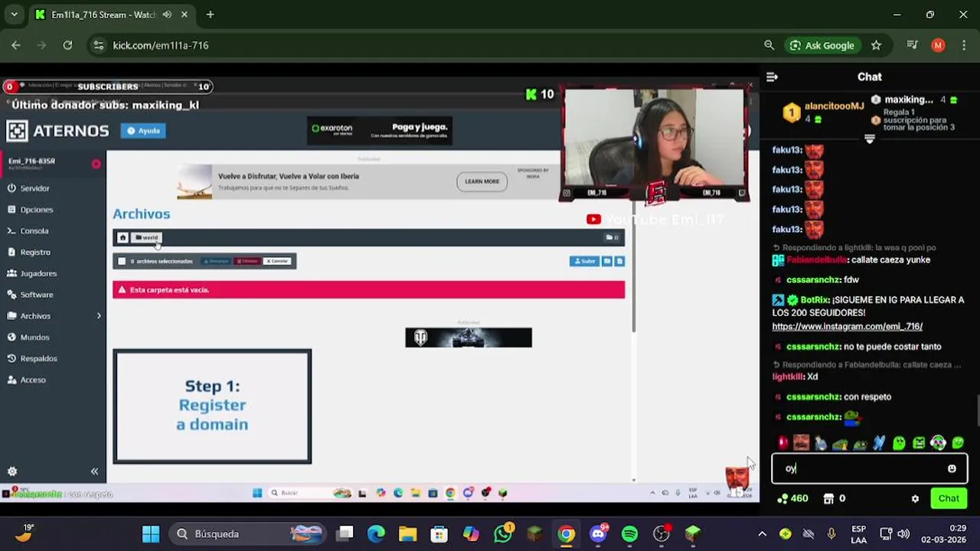Open the ESP LAA keyboard language indicator
The image size is (980, 551).
coord(859,534)
